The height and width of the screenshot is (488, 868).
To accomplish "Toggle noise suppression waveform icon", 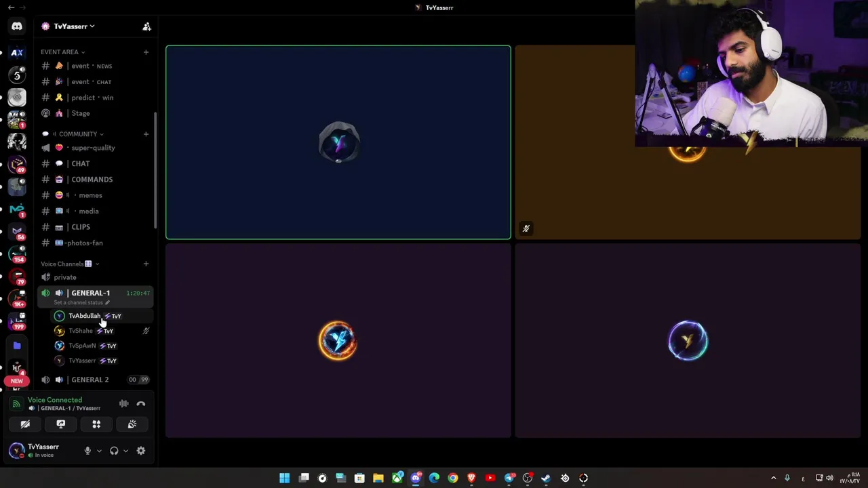I will coord(124,404).
